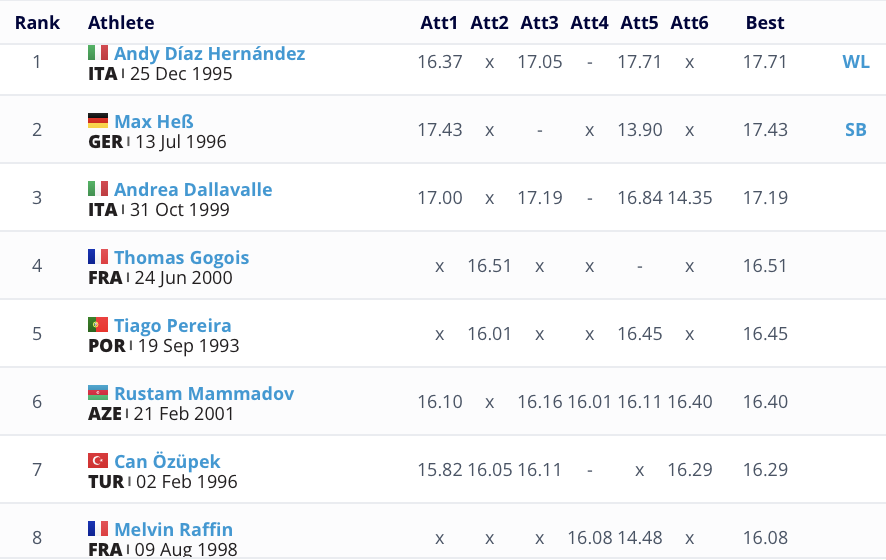Open Melvin Raffin's athlete profile
The width and height of the screenshot is (886, 560).
pos(173,529)
